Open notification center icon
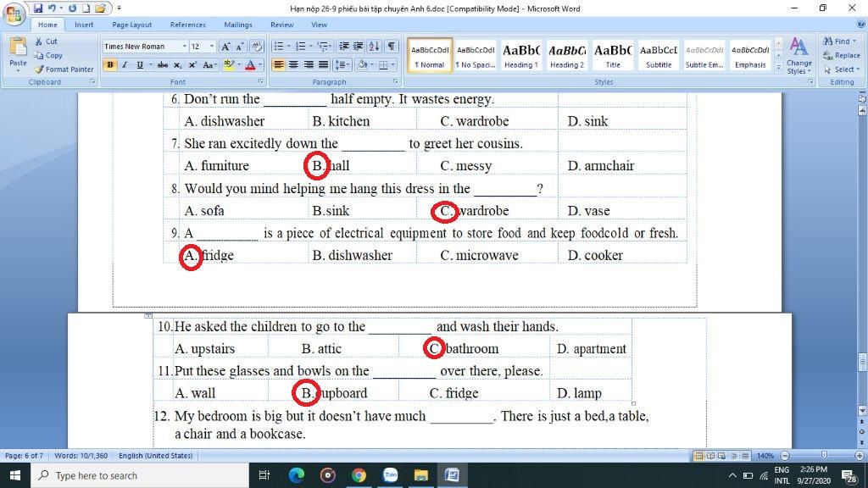868x488 pixels. (x=849, y=475)
